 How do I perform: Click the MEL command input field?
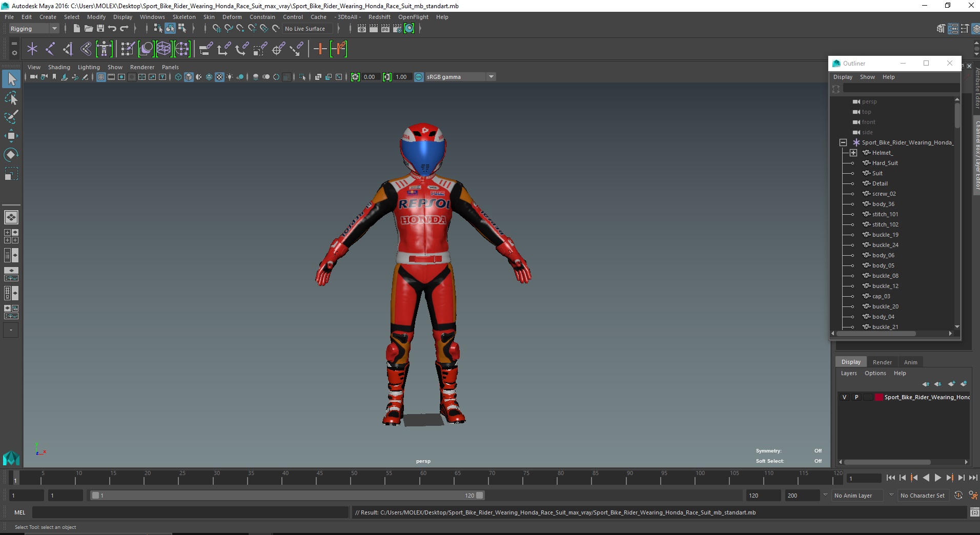191,512
